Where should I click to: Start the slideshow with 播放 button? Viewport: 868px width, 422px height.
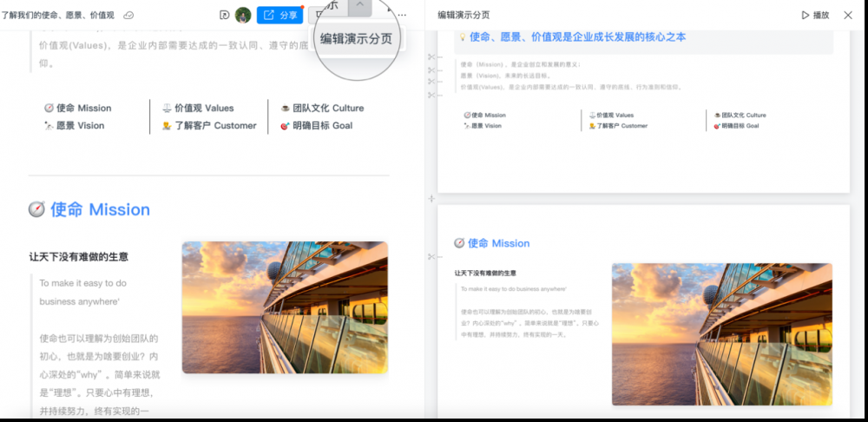[815, 15]
